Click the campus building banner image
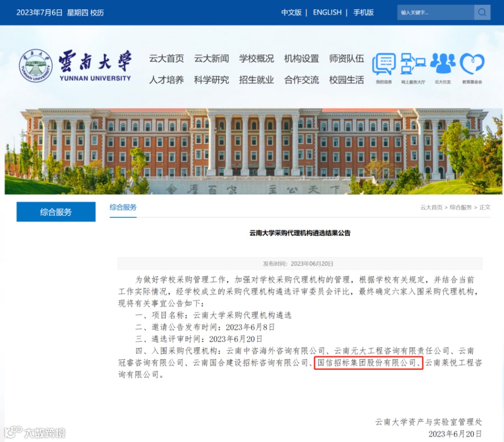 coord(253,151)
